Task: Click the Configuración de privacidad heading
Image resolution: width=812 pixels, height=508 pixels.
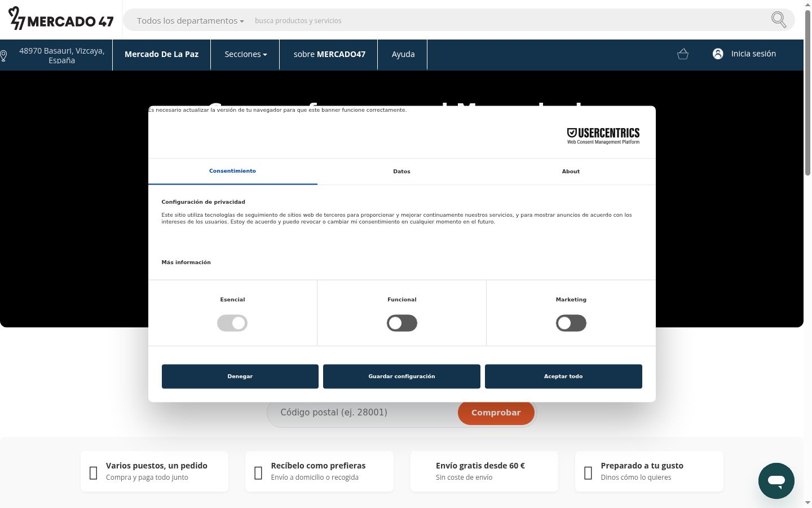Action: [x=204, y=202]
